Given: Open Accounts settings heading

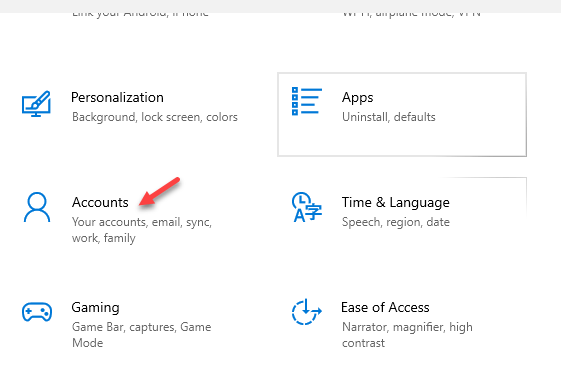Looking at the screenshot, I should [x=100, y=202].
